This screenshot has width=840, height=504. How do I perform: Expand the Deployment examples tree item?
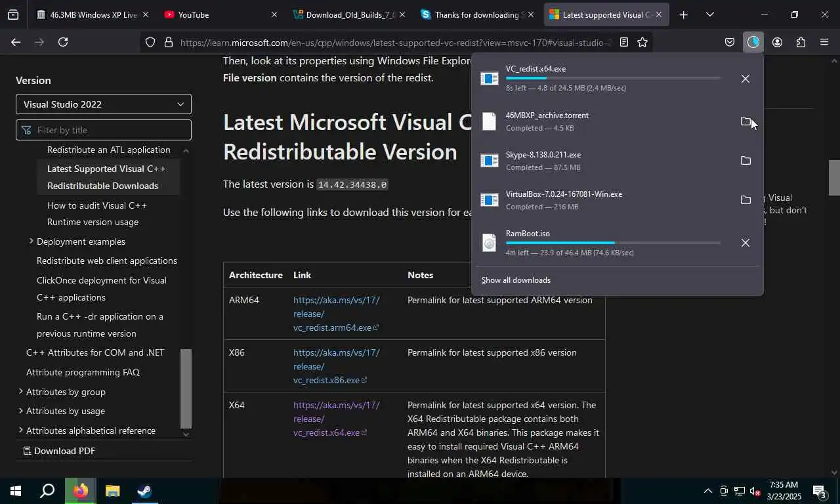click(x=31, y=241)
